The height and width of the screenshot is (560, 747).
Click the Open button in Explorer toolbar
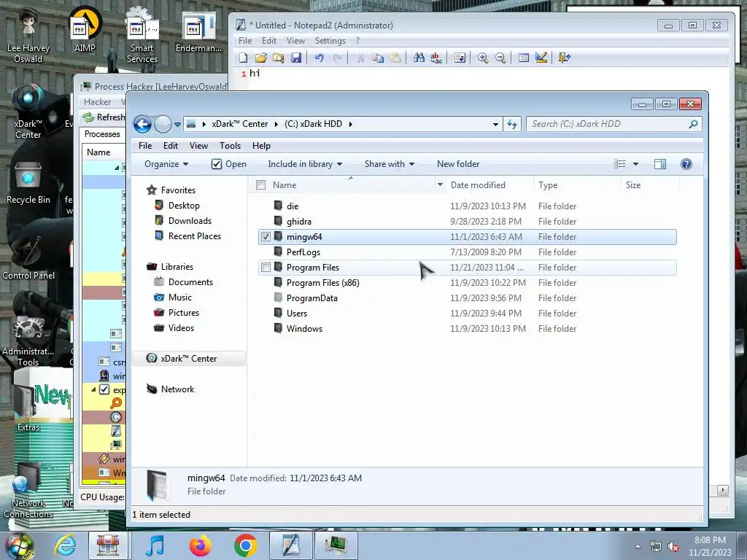click(229, 164)
